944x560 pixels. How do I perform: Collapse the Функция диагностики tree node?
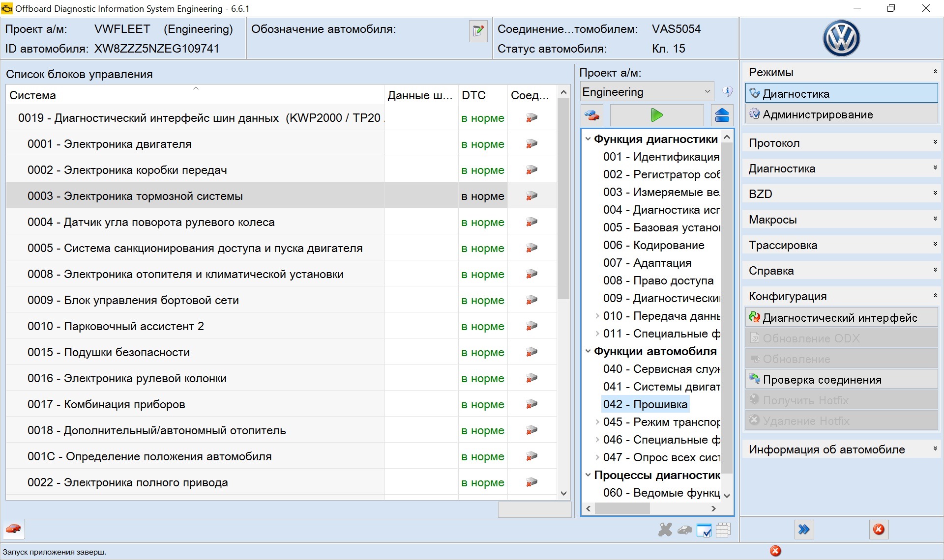588,139
